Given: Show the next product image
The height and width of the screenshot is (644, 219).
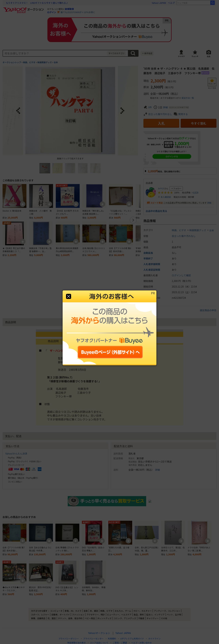Looking at the screenshot, I should (x=122, y=110).
